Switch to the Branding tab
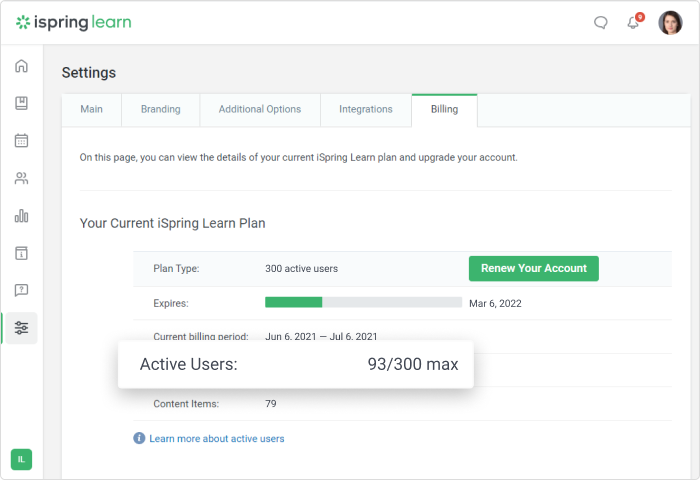This screenshot has height=480, width=700. point(161,109)
